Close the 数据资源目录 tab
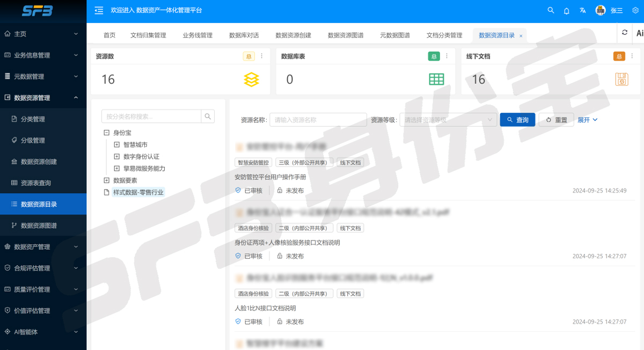The width and height of the screenshot is (644, 350). pyautogui.click(x=521, y=36)
